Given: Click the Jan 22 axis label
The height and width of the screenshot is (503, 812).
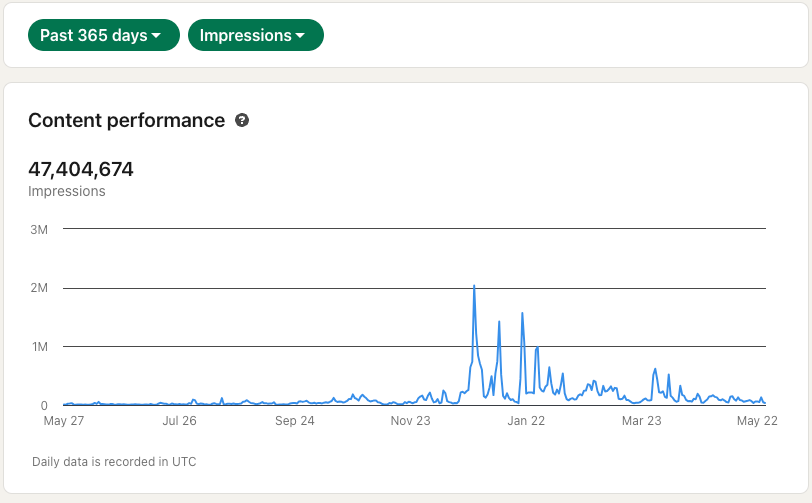Looking at the screenshot, I should coord(526,421).
